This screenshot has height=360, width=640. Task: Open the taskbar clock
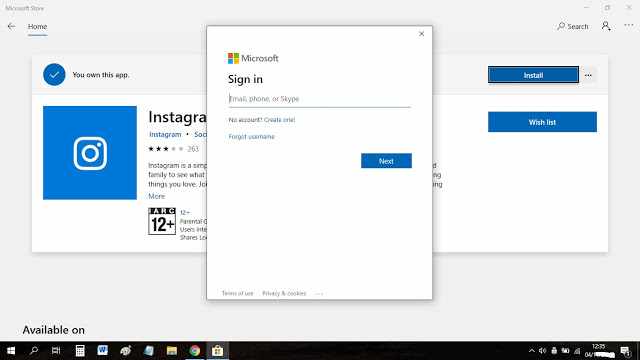coord(599,351)
